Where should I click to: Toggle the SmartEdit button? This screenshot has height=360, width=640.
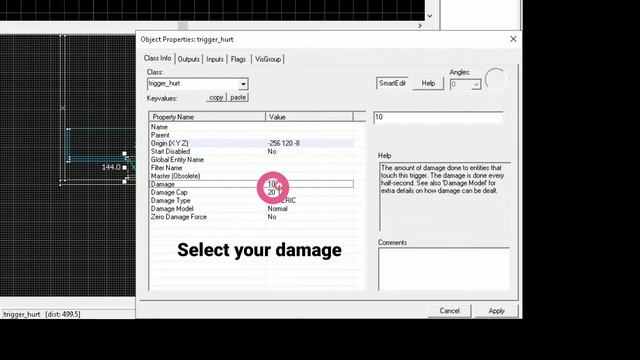click(392, 83)
